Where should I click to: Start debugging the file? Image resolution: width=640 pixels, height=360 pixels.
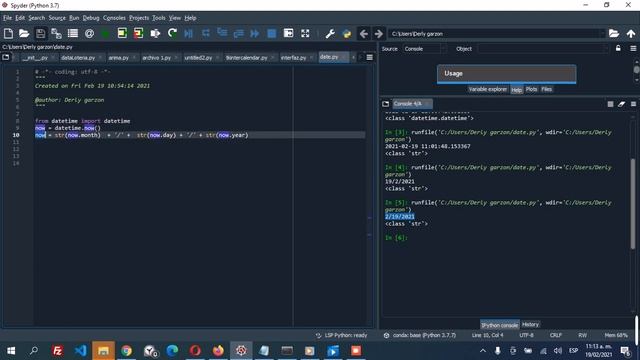[x=189, y=33]
